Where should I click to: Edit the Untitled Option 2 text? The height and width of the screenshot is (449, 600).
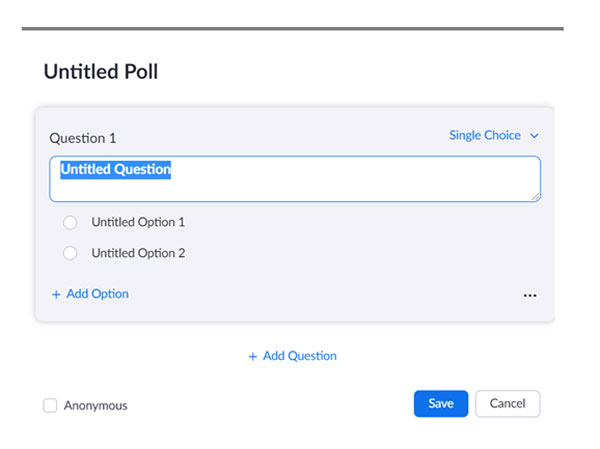(138, 254)
